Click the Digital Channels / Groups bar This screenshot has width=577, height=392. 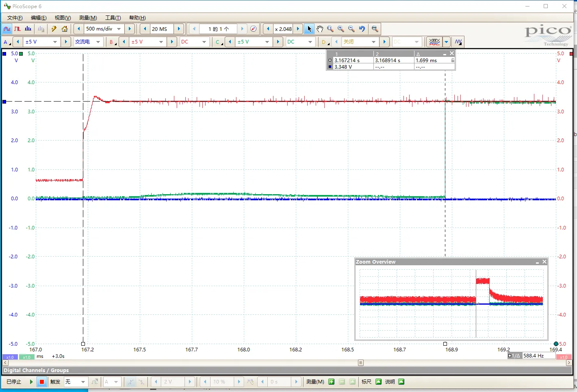287,370
